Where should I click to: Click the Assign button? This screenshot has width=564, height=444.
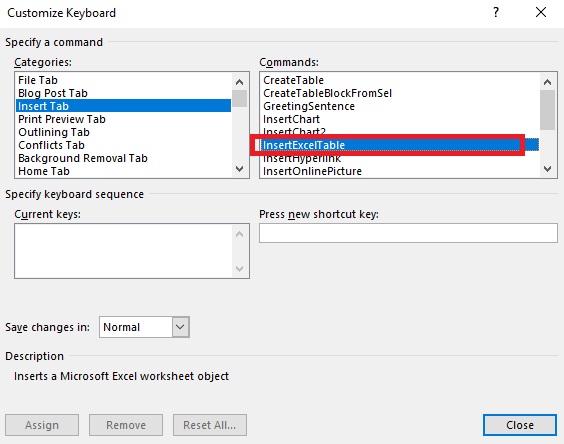(x=42, y=425)
